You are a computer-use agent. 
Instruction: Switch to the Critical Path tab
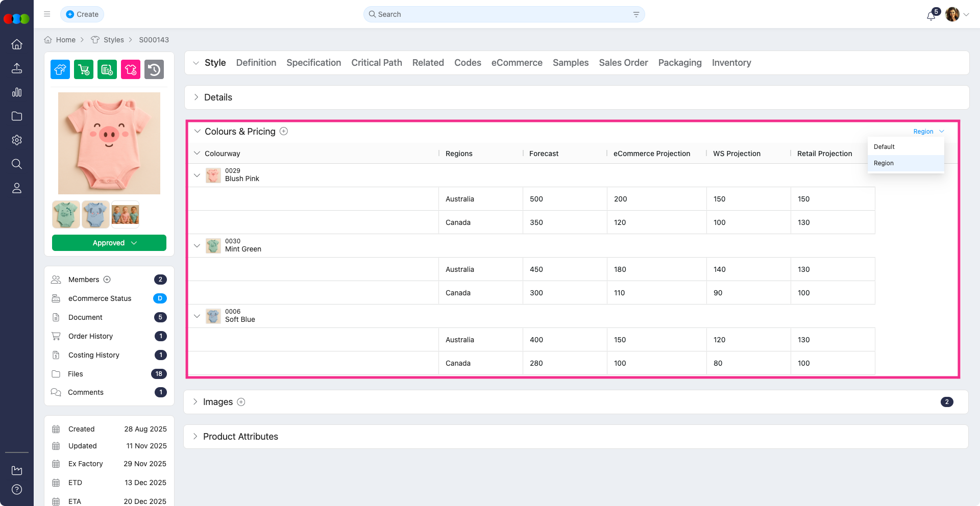376,63
